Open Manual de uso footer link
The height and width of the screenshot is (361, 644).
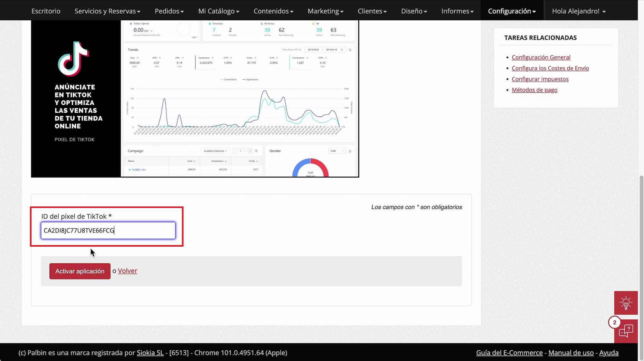click(x=571, y=353)
